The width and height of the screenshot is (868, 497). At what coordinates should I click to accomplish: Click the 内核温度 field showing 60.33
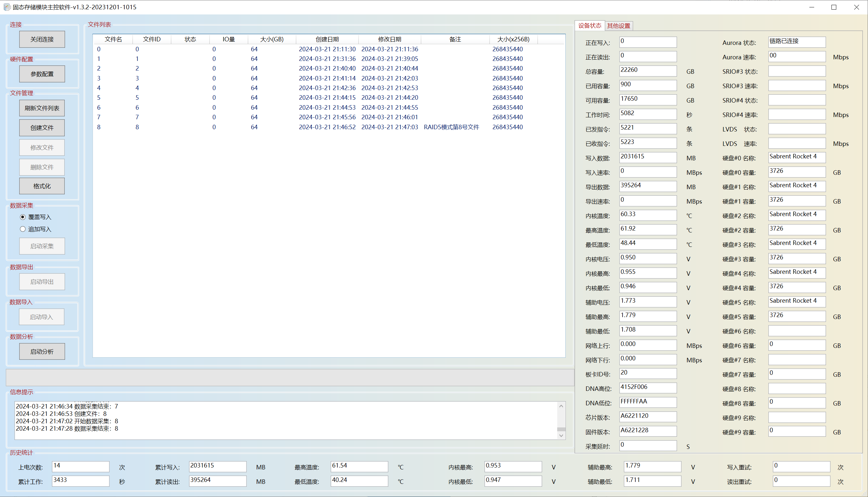pos(648,215)
